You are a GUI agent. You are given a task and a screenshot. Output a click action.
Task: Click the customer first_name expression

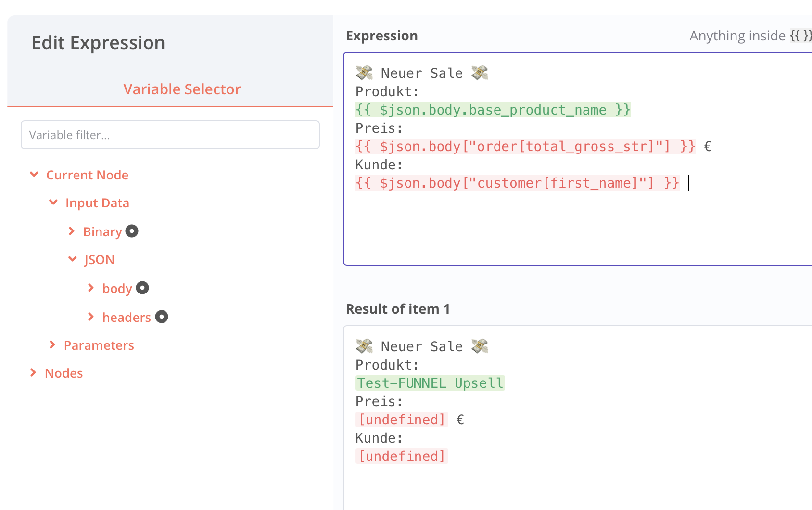tap(517, 183)
